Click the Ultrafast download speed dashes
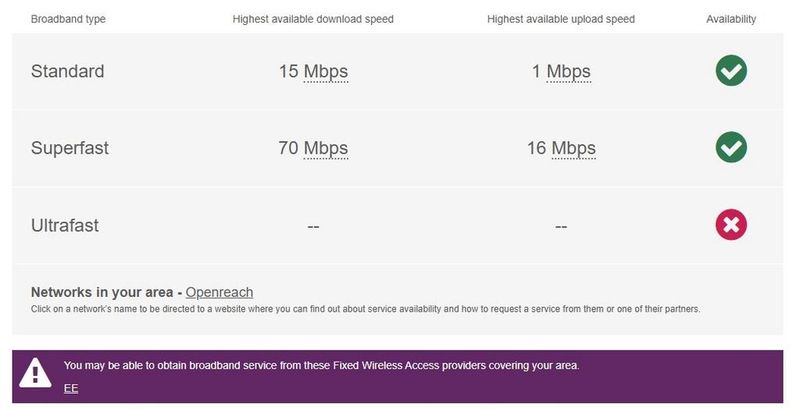The image size is (800, 410). [x=313, y=227]
